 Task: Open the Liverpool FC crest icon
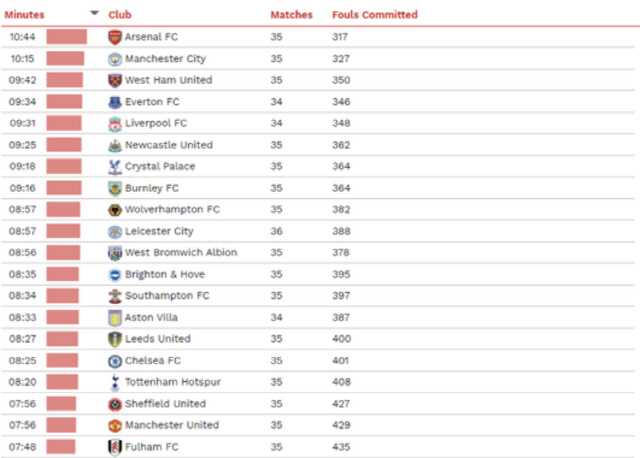tap(115, 124)
